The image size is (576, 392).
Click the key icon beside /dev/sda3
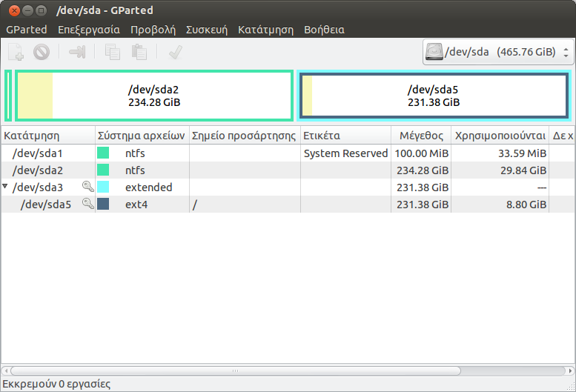(x=88, y=187)
